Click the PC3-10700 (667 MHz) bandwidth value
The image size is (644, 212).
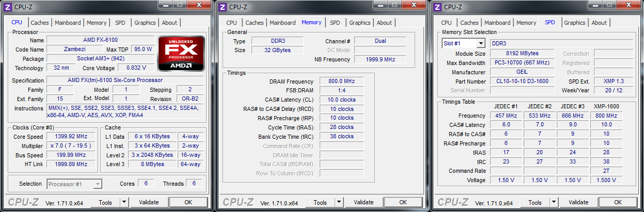pos(522,63)
